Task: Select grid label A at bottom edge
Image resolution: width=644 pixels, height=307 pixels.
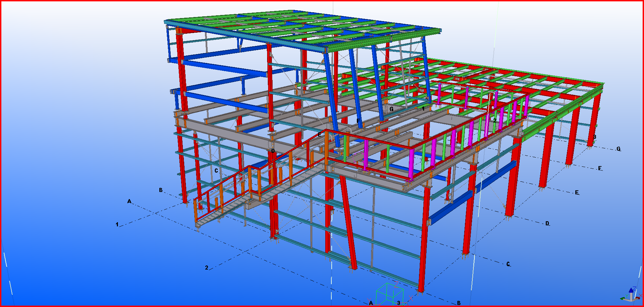Action: click(x=371, y=303)
